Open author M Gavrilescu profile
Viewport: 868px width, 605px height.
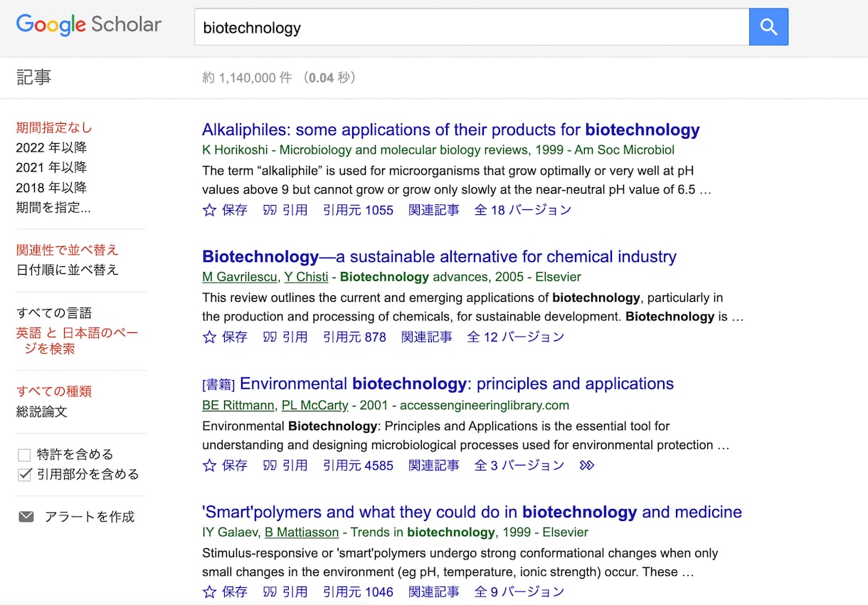[240, 277]
